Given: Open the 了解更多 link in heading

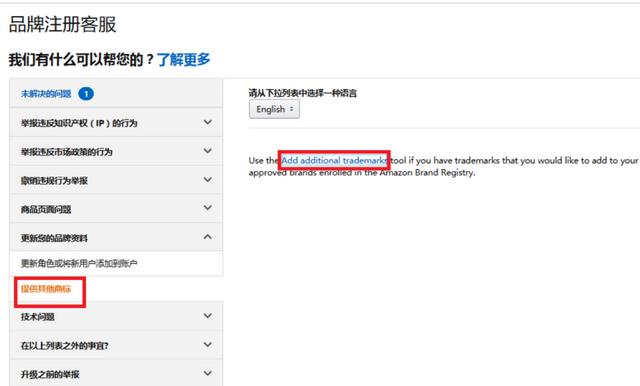Looking at the screenshot, I should tap(183, 60).
